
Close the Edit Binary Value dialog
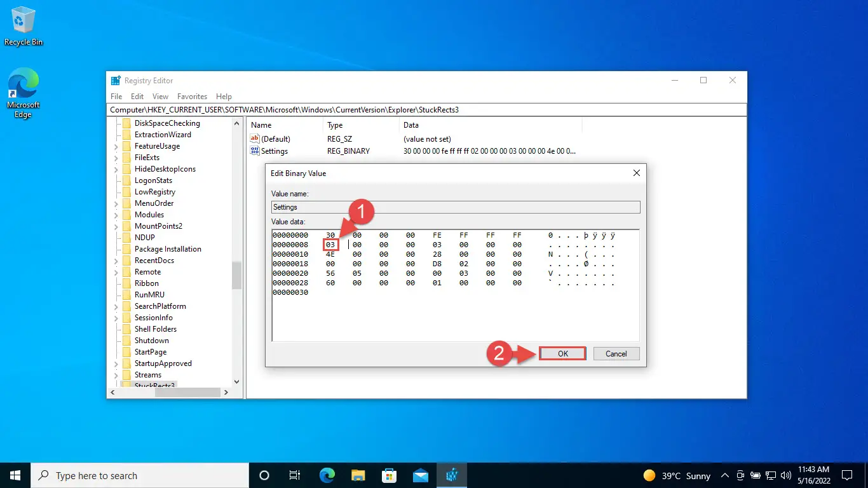click(637, 173)
